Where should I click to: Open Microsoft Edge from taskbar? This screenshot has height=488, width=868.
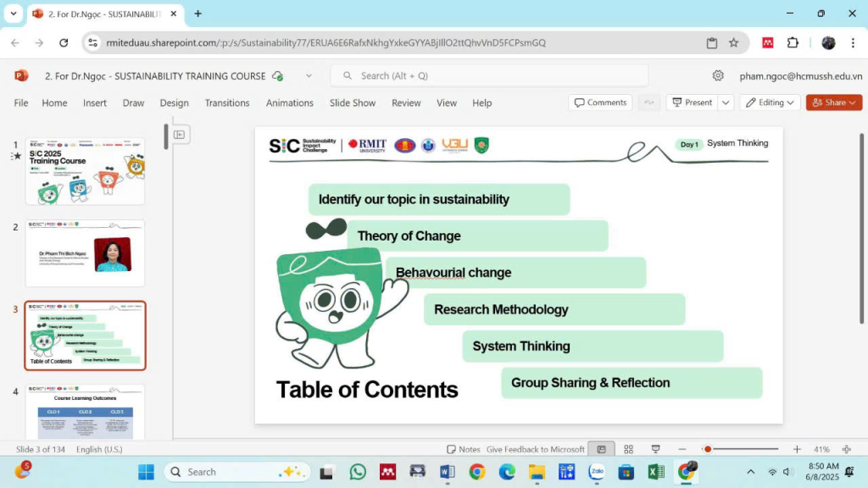507,472
